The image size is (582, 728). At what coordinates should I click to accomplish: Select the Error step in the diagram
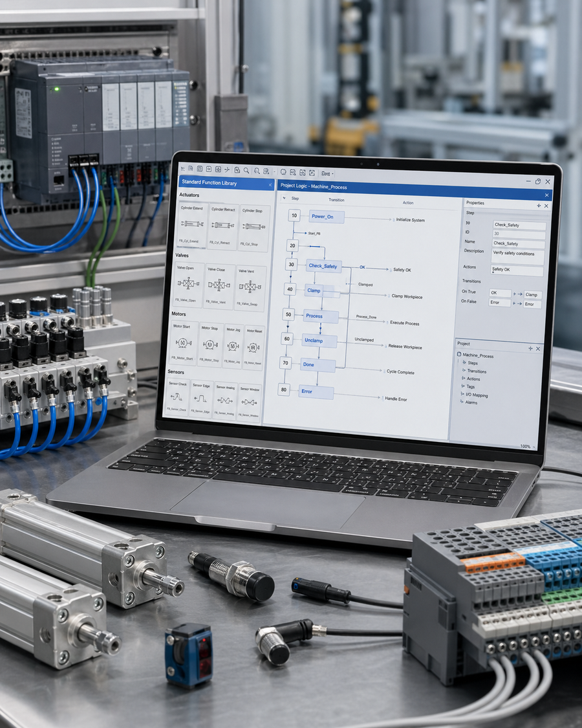click(316, 392)
